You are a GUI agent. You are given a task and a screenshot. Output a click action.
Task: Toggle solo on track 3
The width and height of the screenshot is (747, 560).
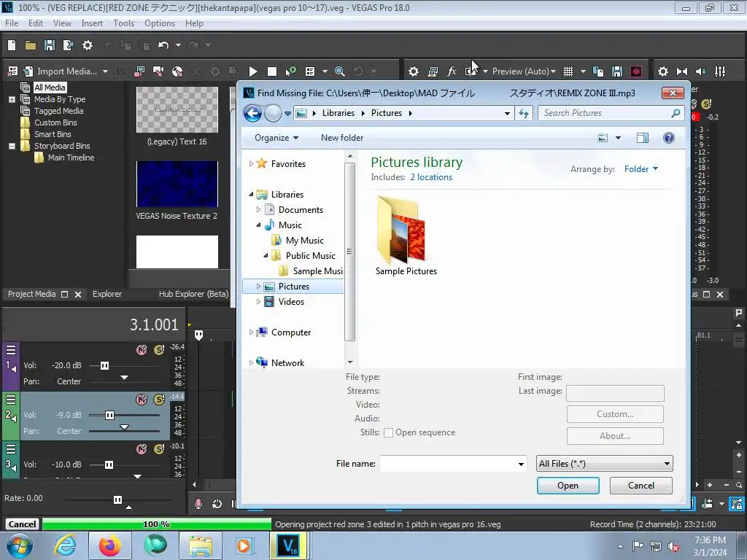pyautogui.click(x=159, y=449)
